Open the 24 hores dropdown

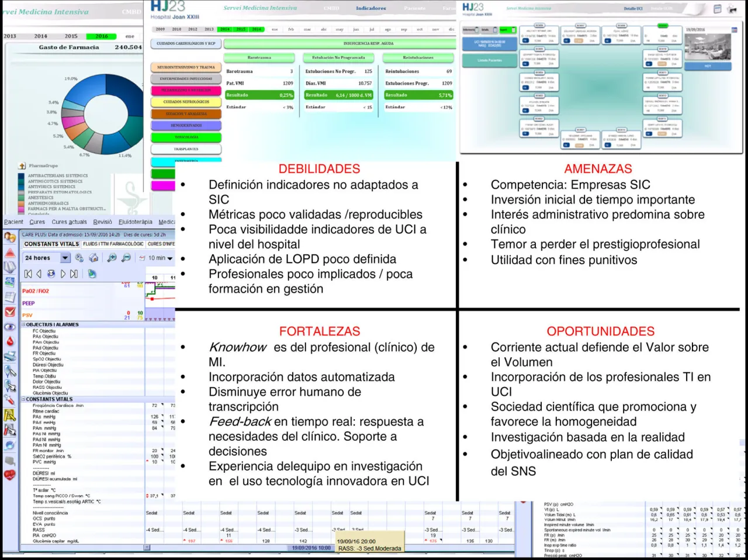[65, 258]
